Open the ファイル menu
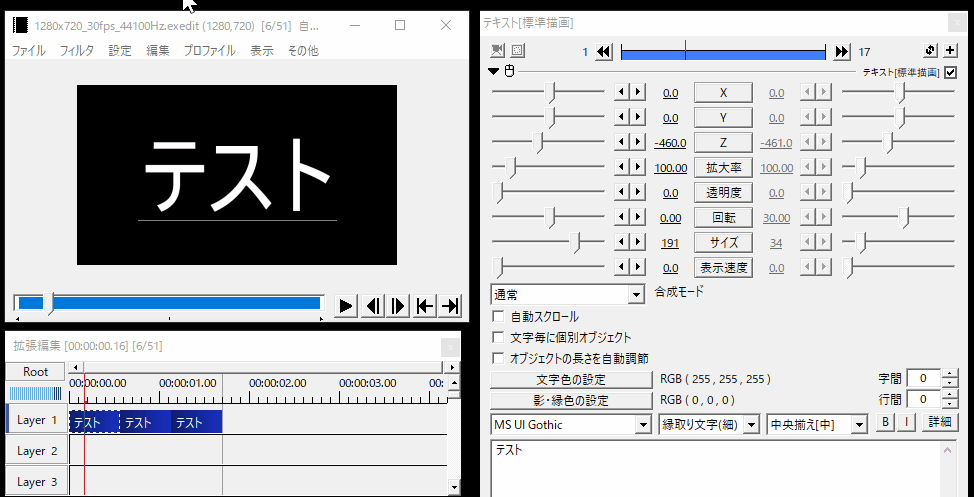This screenshot has width=974, height=497. tap(29, 51)
